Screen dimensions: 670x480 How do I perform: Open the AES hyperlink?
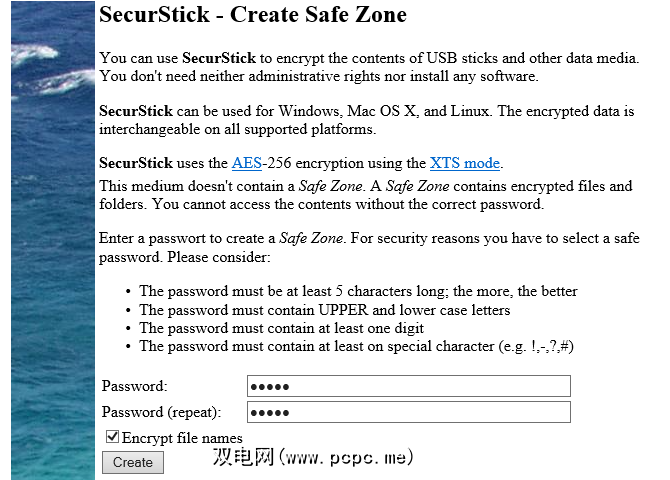coord(246,163)
